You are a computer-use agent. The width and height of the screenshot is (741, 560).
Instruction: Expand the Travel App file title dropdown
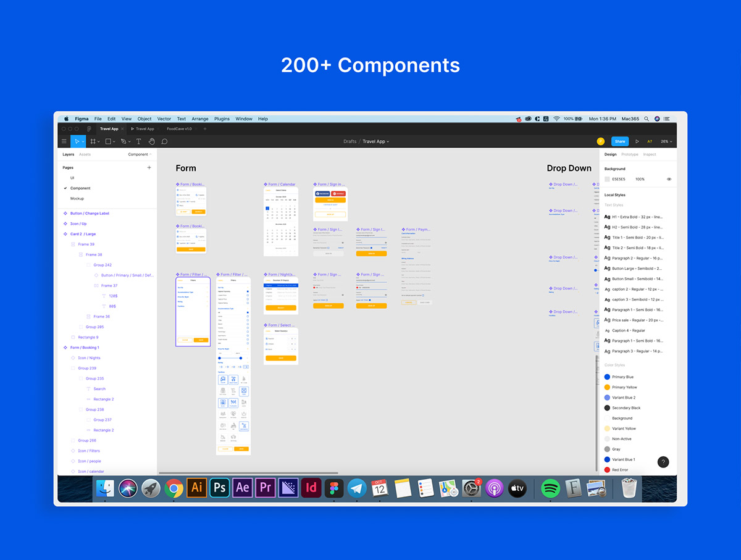[375, 141]
